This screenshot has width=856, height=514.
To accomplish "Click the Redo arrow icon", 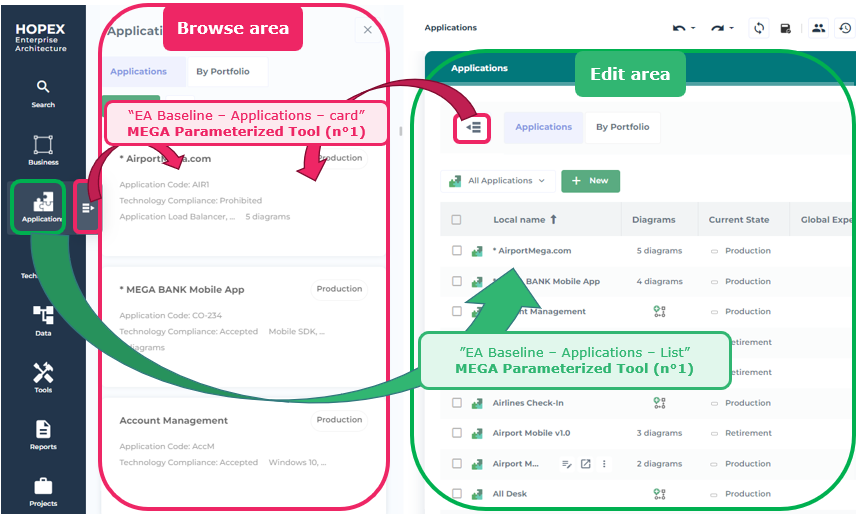I will pyautogui.click(x=717, y=28).
